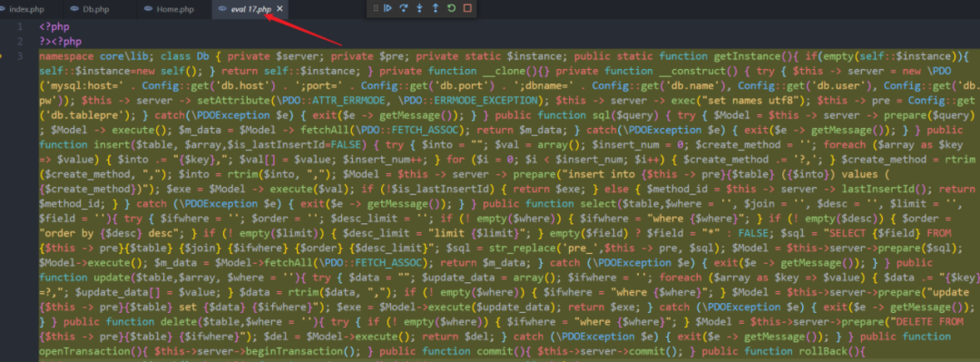The width and height of the screenshot is (980, 362).
Task: Close the eval 17.php tab
Action: 279,9
